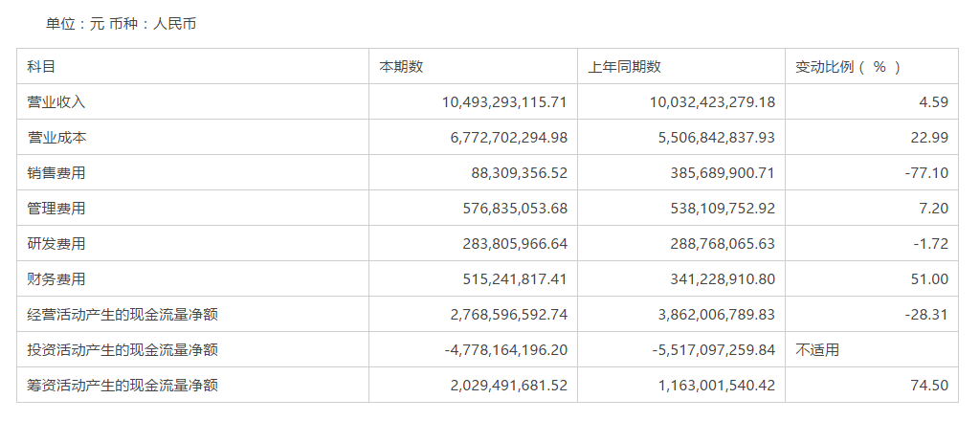Click the 财务费用 row label
Screen dimensions: 980x421
(x=56, y=279)
